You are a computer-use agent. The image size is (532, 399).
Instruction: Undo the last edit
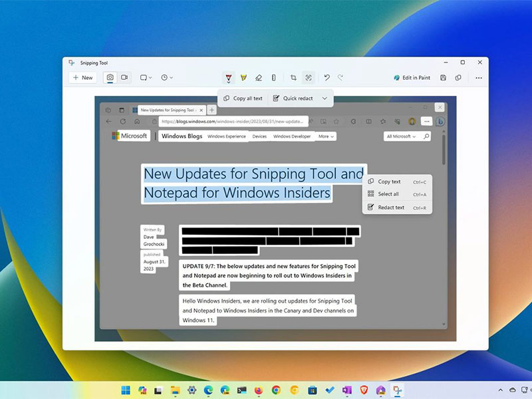327,78
